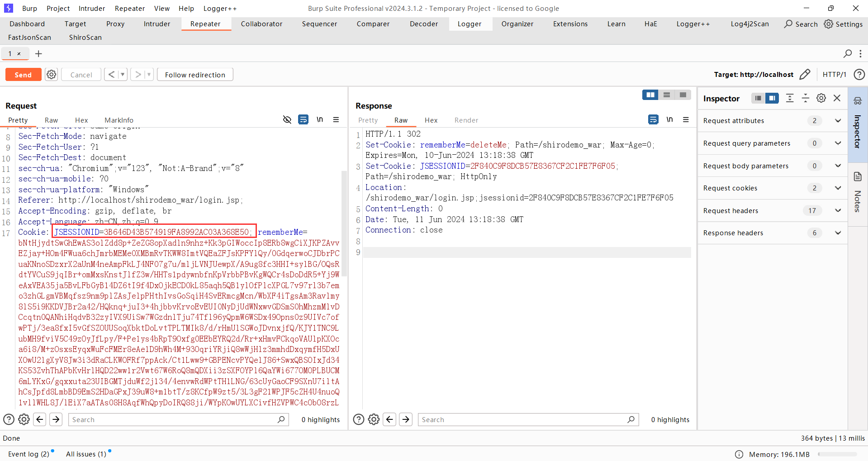The width and height of the screenshot is (868, 461).
Task: Switch Inspector to left-docked layout
Action: (x=758, y=98)
